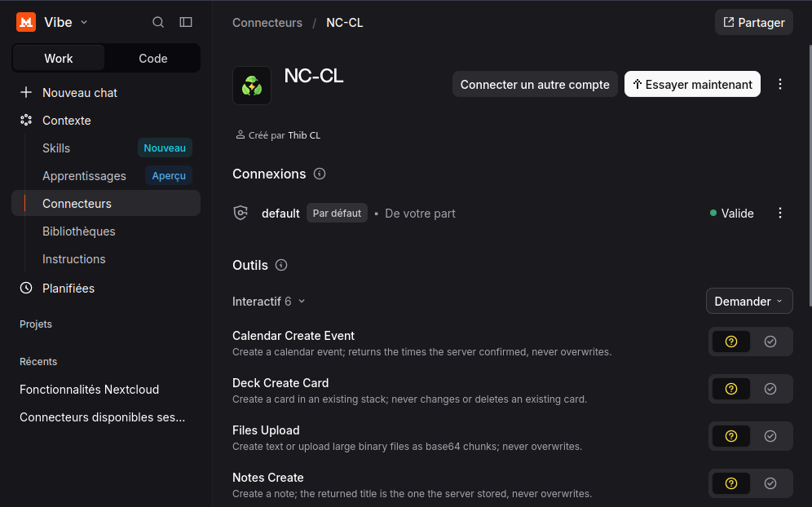The image size is (812, 507).
Task: Click the Thib CL creator name
Action: tap(304, 135)
